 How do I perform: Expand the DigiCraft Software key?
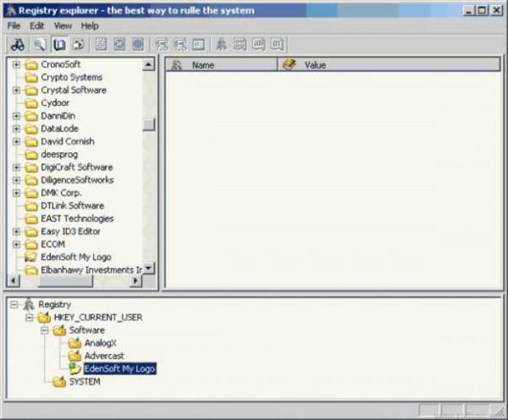(x=16, y=167)
